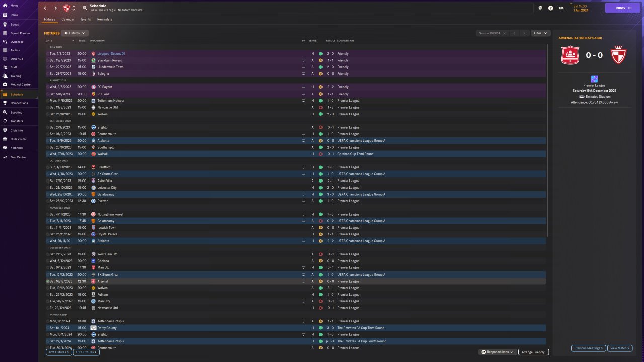Sort by the DATE column header
The image size is (644, 362).
pos(49,40)
